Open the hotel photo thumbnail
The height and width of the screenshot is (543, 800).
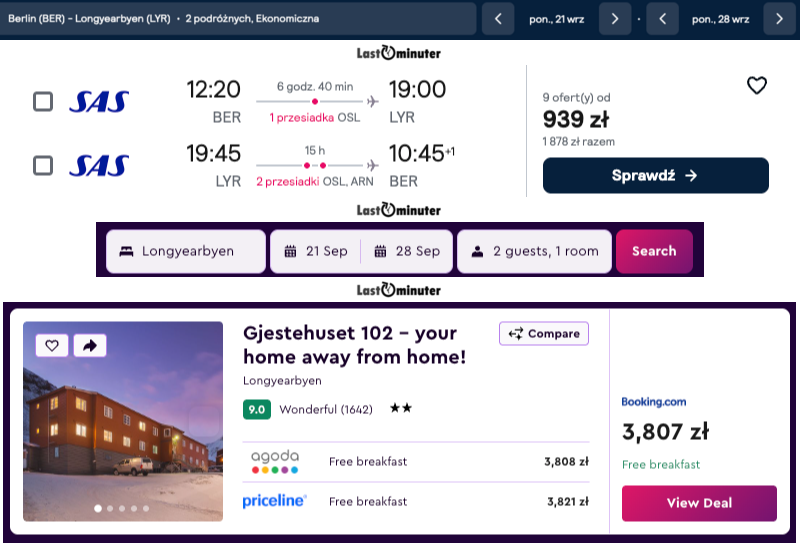point(123,421)
